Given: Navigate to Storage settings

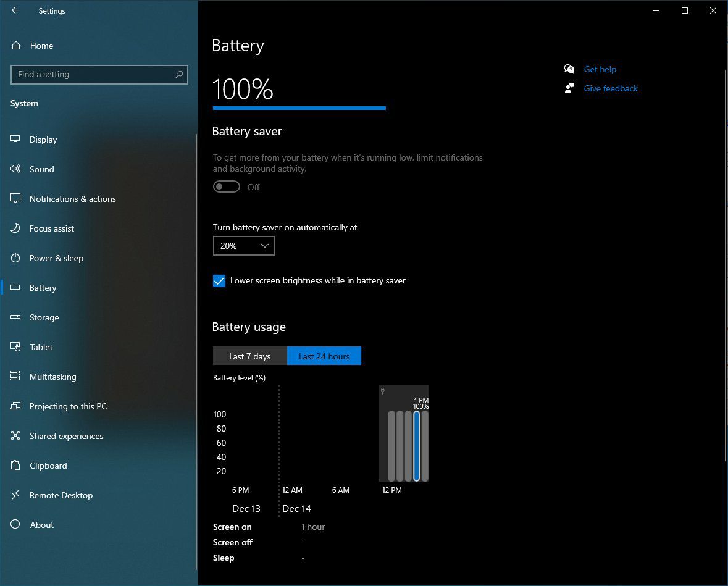Looking at the screenshot, I should [x=98, y=317].
